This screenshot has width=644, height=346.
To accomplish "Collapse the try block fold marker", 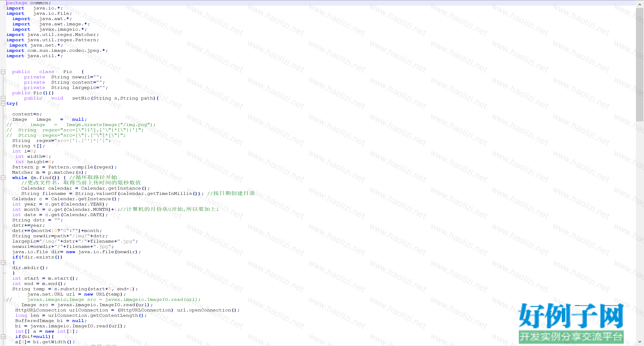I will [3, 103].
